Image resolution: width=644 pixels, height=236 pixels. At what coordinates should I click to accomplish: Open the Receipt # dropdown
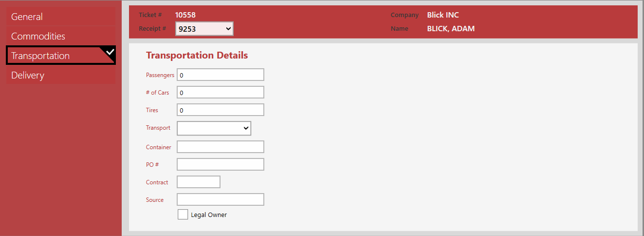[x=204, y=29]
